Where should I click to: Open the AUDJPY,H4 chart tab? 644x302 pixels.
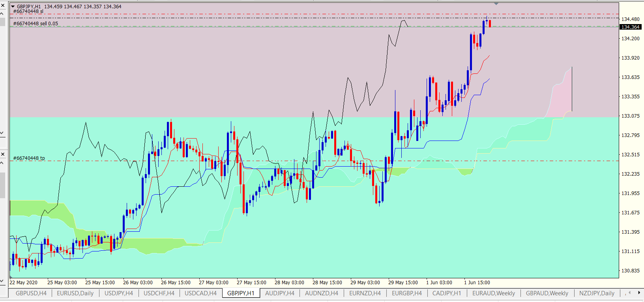280,293
